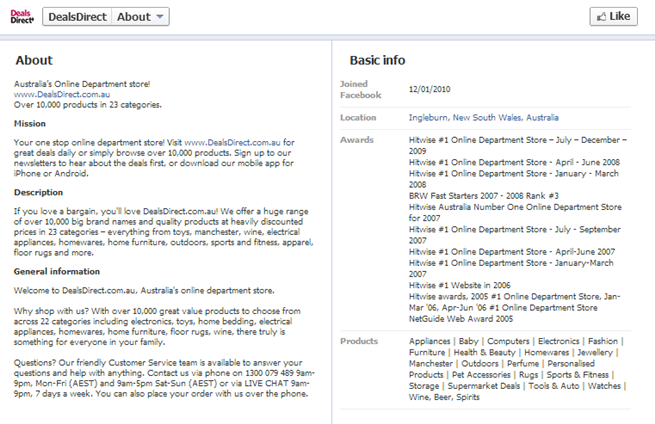This screenshot has height=424, width=655.
Task: Open the Outdoors product category
Action: [x=480, y=364]
